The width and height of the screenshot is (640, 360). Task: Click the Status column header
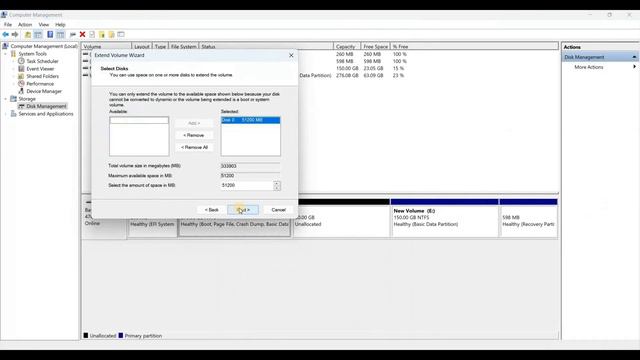(x=266, y=47)
